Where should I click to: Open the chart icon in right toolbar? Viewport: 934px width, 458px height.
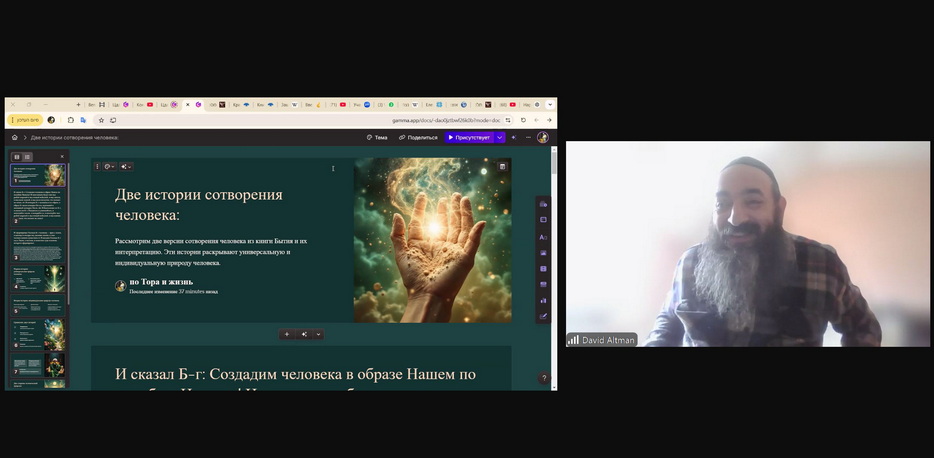[x=543, y=300]
